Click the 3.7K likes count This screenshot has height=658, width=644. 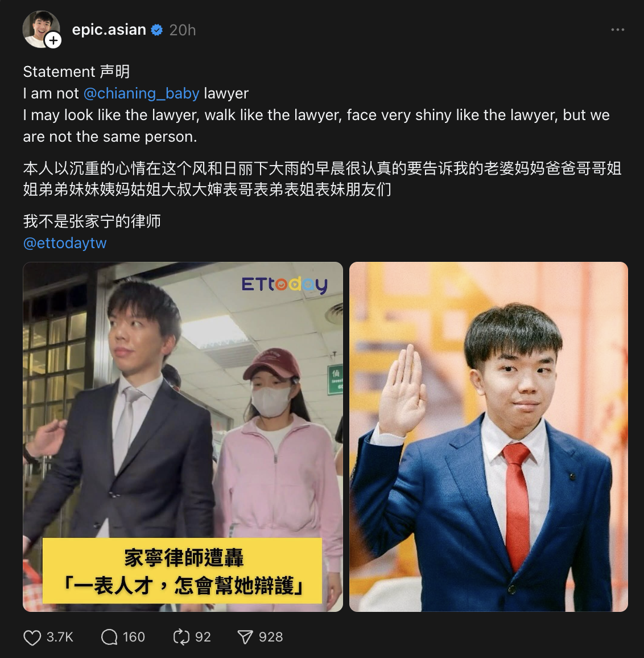tap(60, 637)
